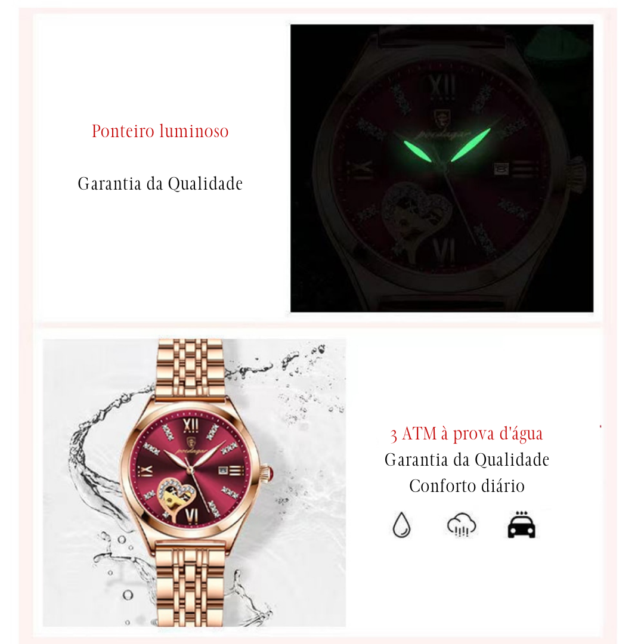The height and width of the screenshot is (644, 644).
Task: Click the 'Conforto diário' text
Action: click(x=467, y=486)
